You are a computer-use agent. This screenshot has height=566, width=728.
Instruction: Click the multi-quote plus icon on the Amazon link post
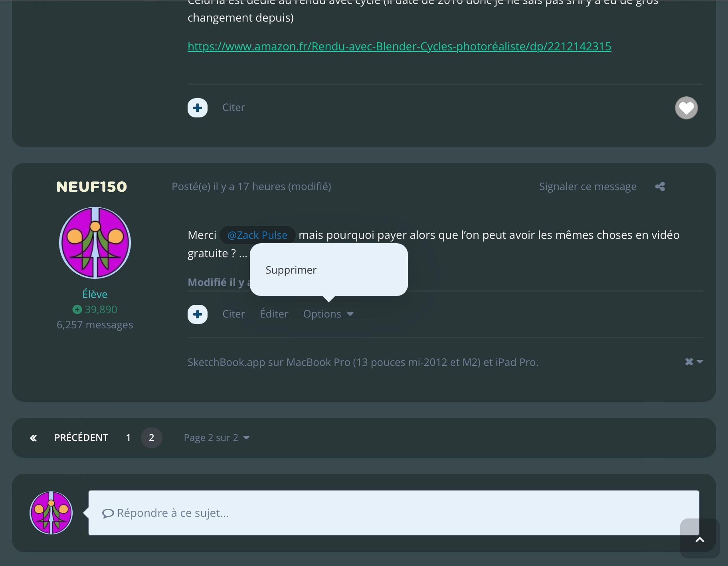pyautogui.click(x=198, y=108)
